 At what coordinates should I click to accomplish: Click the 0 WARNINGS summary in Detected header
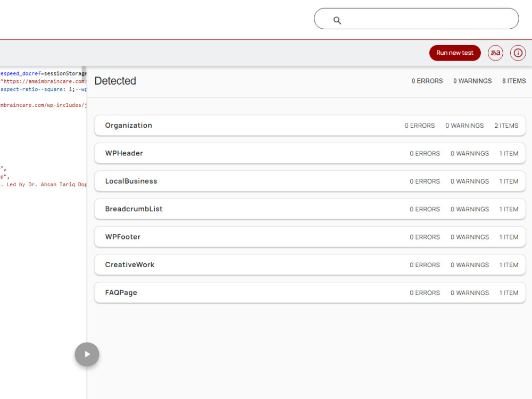(472, 81)
